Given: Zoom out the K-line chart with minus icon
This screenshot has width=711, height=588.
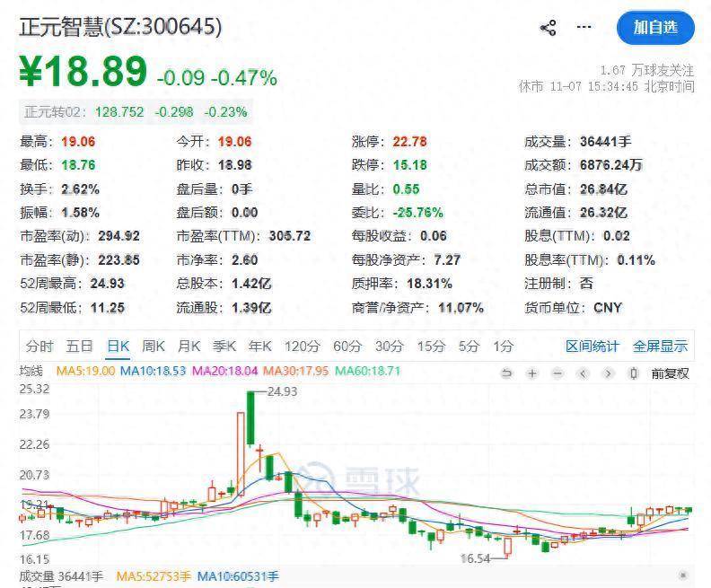Looking at the screenshot, I should coord(557,373).
